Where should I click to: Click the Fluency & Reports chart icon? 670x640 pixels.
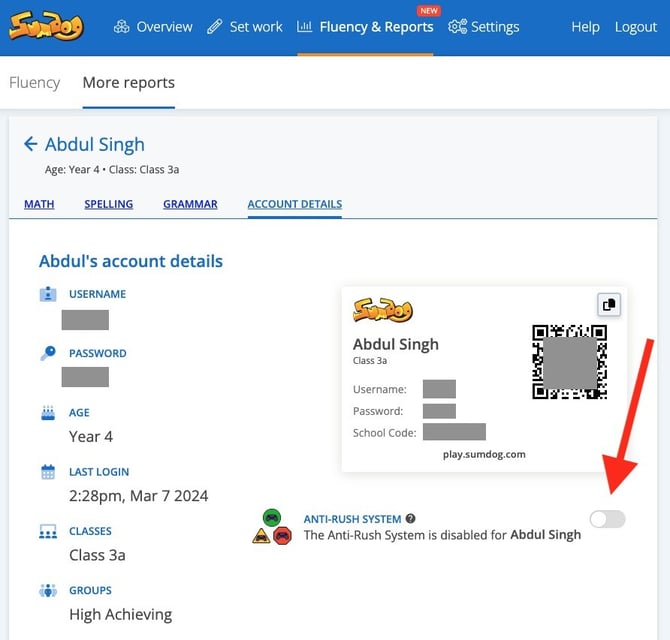click(304, 26)
